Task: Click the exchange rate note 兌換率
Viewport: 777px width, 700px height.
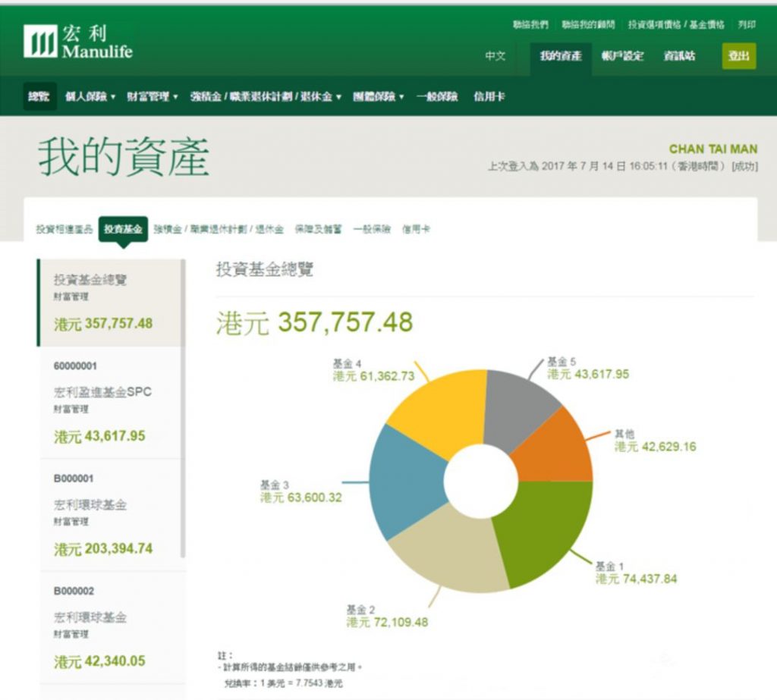Action: click(x=284, y=683)
